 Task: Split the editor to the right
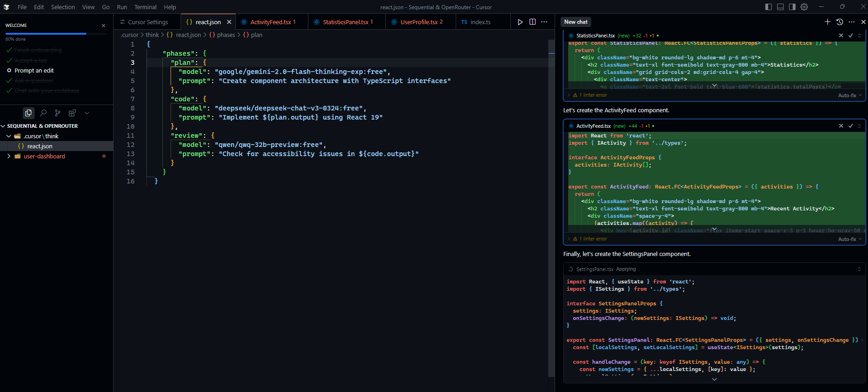(532, 22)
